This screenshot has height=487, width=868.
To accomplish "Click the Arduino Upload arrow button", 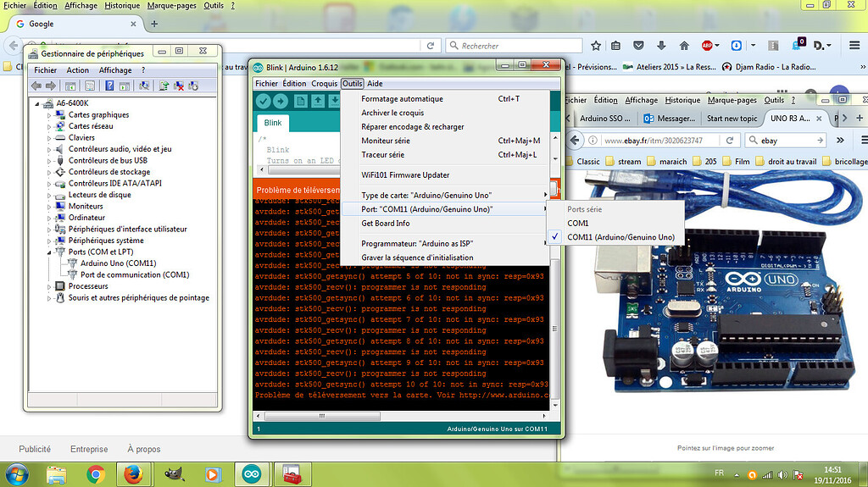I will point(279,101).
